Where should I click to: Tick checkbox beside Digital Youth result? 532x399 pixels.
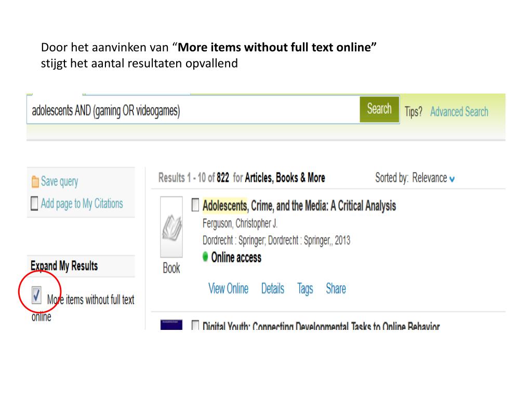[x=195, y=325]
